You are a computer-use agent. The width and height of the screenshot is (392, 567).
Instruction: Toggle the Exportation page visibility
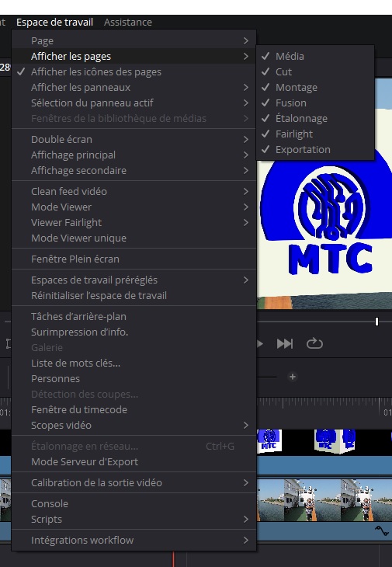[x=315, y=150]
